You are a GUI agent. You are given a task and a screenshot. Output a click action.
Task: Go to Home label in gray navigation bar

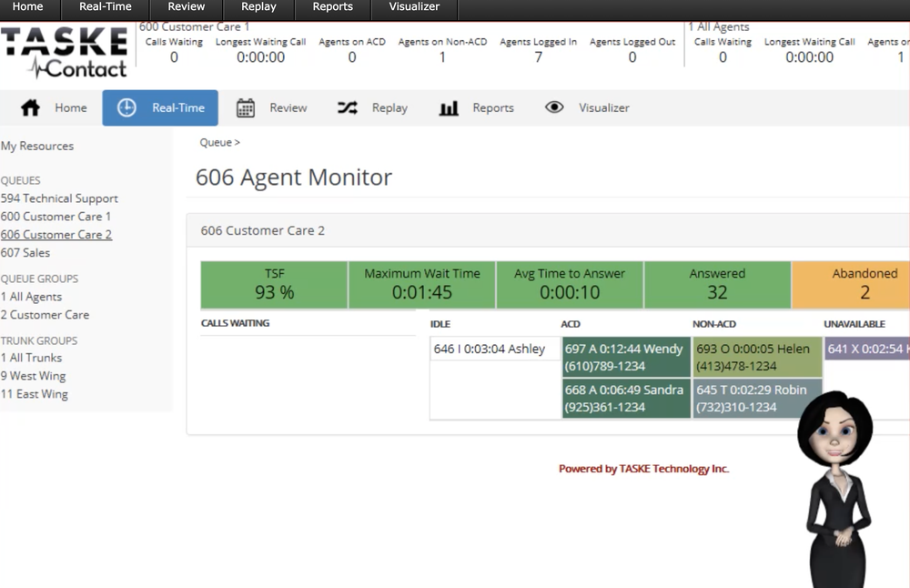click(x=71, y=107)
